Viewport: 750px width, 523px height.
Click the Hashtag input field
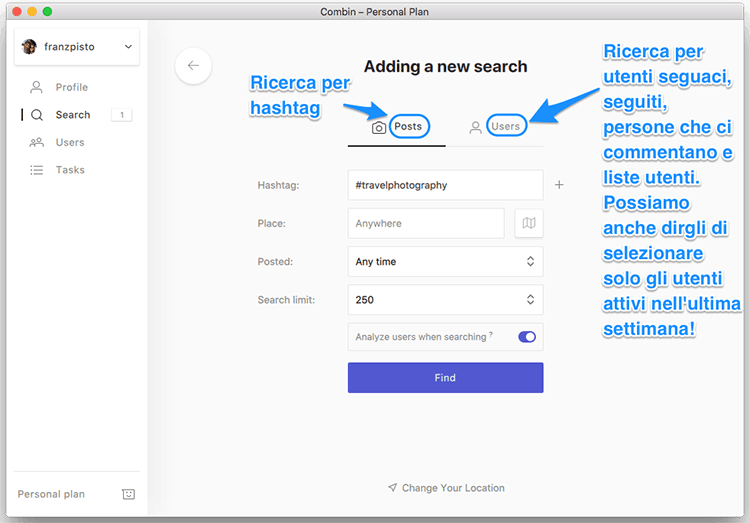tap(445, 185)
